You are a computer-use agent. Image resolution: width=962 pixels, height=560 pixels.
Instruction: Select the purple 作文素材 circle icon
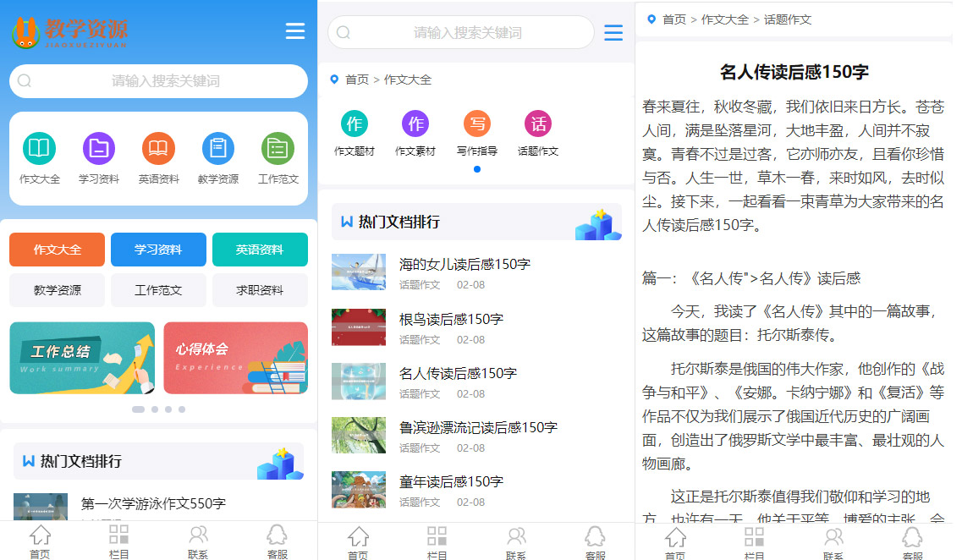point(415,124)
